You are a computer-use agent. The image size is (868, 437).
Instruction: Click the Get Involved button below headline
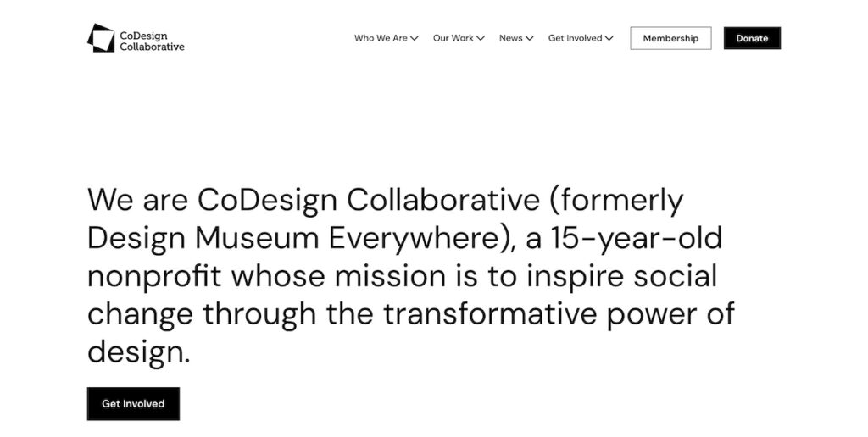[x=133, y=404]
